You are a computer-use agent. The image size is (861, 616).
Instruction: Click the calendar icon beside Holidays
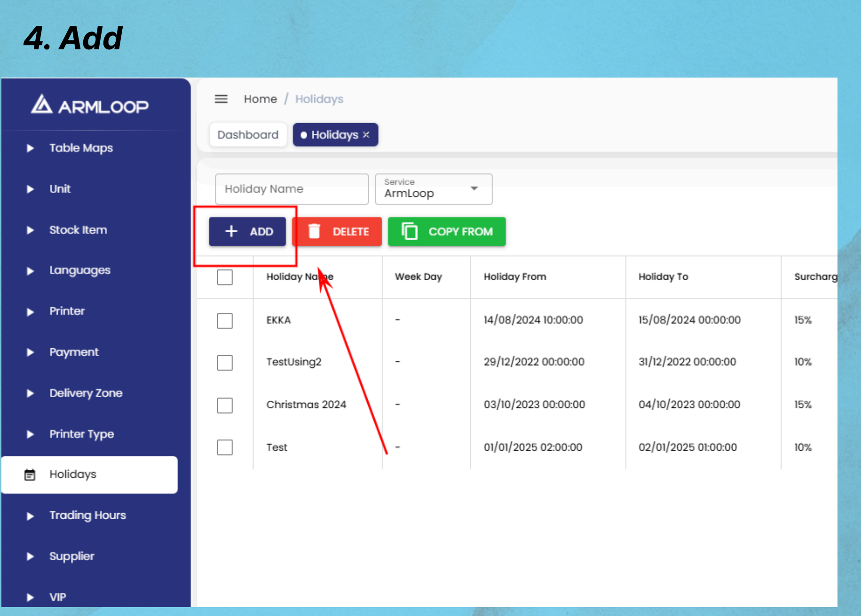click(30, 475)
